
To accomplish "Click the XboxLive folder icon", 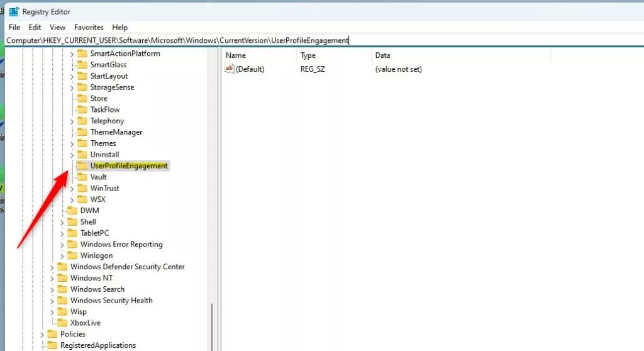I will pos(62,323).
